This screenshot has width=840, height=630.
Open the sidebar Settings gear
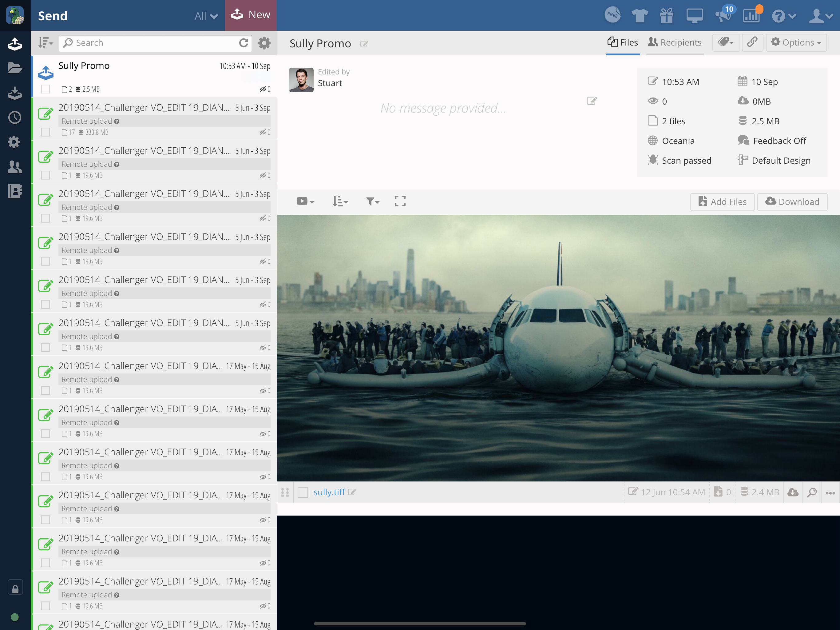[14, 142]
